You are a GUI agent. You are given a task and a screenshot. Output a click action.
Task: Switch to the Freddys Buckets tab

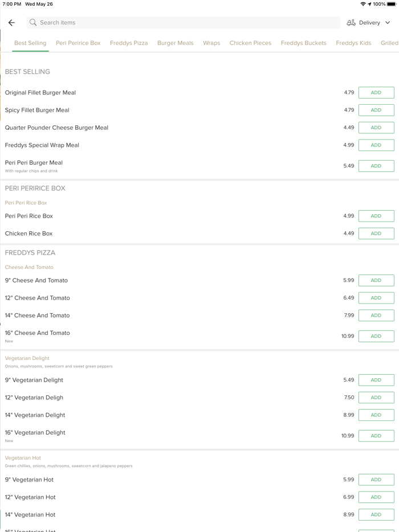(303, 43)
